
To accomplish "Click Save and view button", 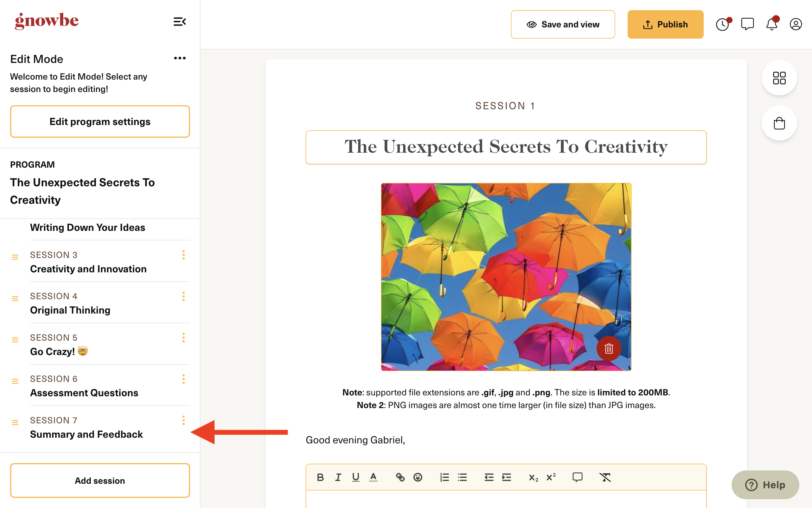I will click(x=563, y=24).
